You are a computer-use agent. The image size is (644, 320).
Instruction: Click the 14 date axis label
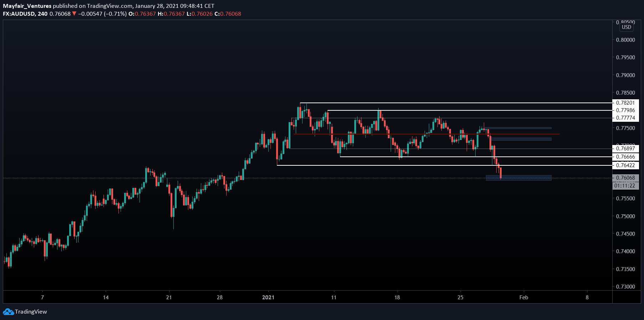click(106, 297)
